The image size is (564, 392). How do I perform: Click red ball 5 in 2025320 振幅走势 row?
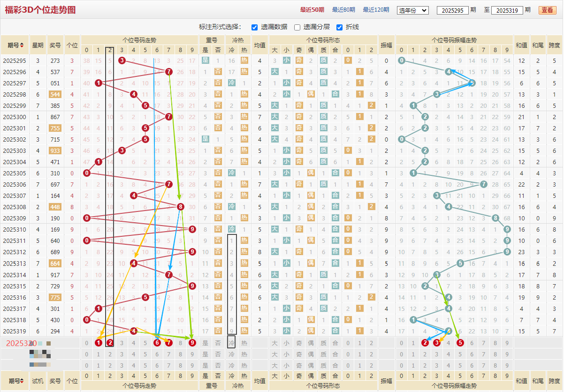click(x=460, y=343)
